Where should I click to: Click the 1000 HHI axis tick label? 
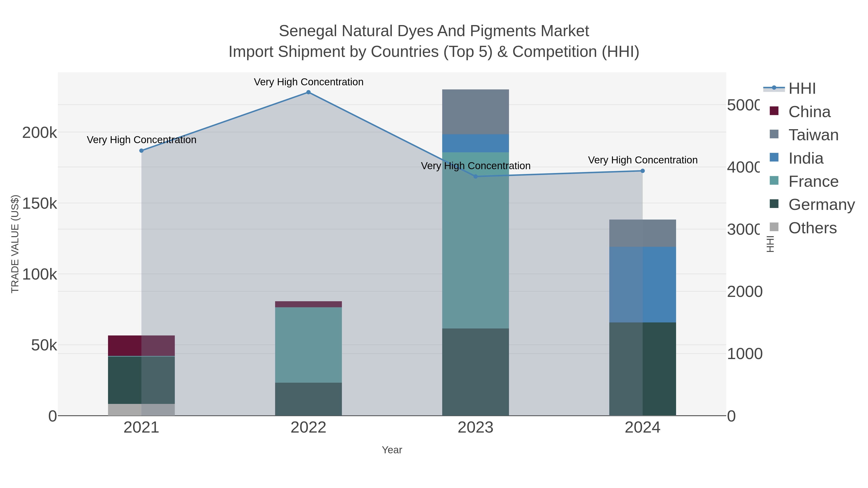pos(745,354)
